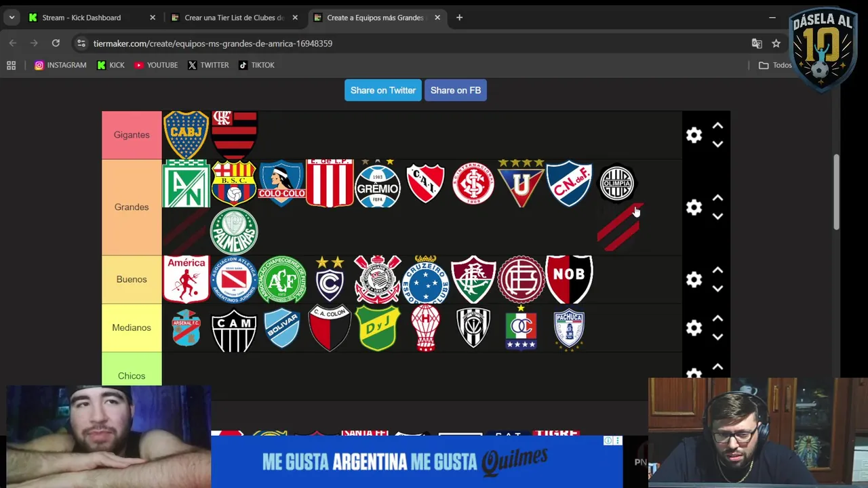The image size is (868, 488).
Task: Select the América de Cali crest
Action: (186, 279)
